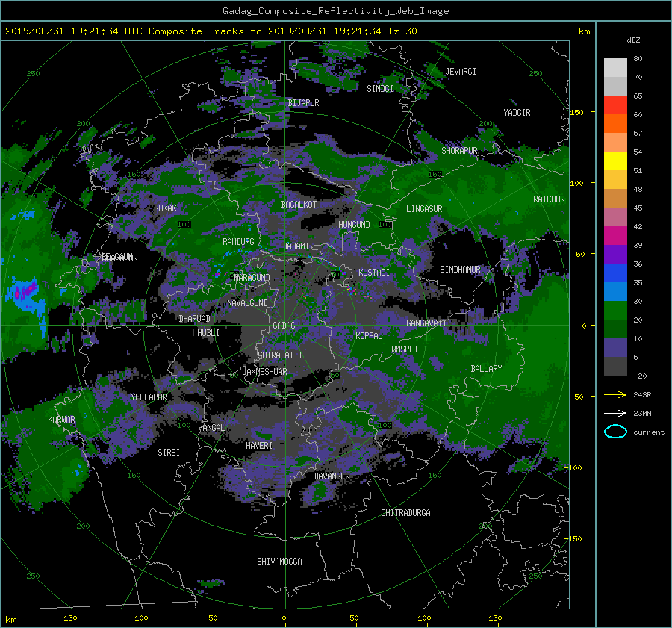The image size is (672, 628).
Task: Click the SHIVAMOGGA label
Action: point(279,562)
